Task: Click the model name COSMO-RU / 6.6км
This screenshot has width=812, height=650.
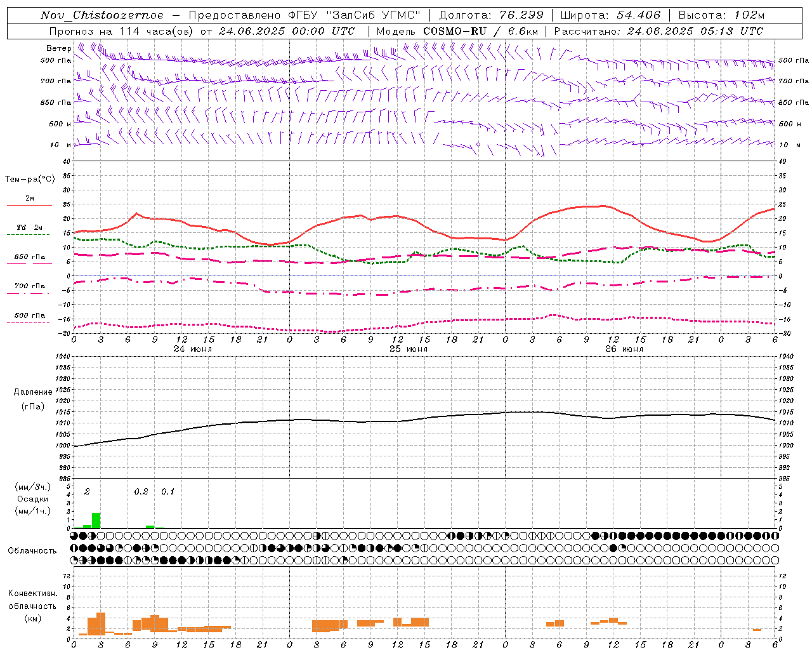Action: 480,31
